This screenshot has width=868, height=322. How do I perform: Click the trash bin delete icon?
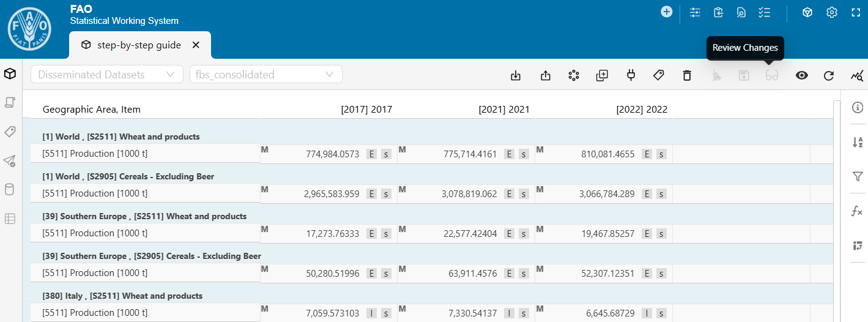click(687, 75)
